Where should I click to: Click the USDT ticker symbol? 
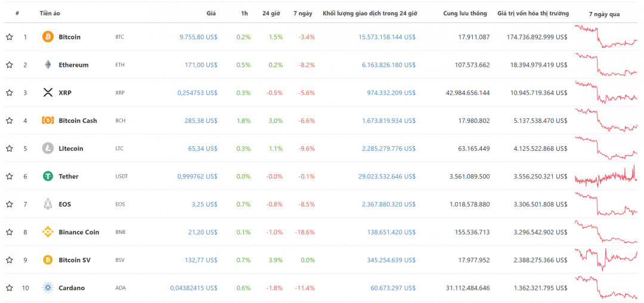[122, 177]
